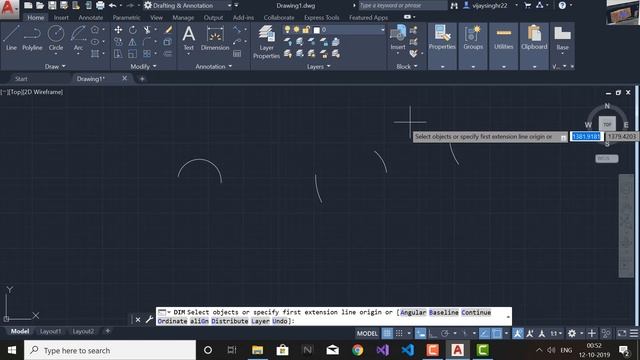Open the Parametric ribbon tab

tap(126, 18)
